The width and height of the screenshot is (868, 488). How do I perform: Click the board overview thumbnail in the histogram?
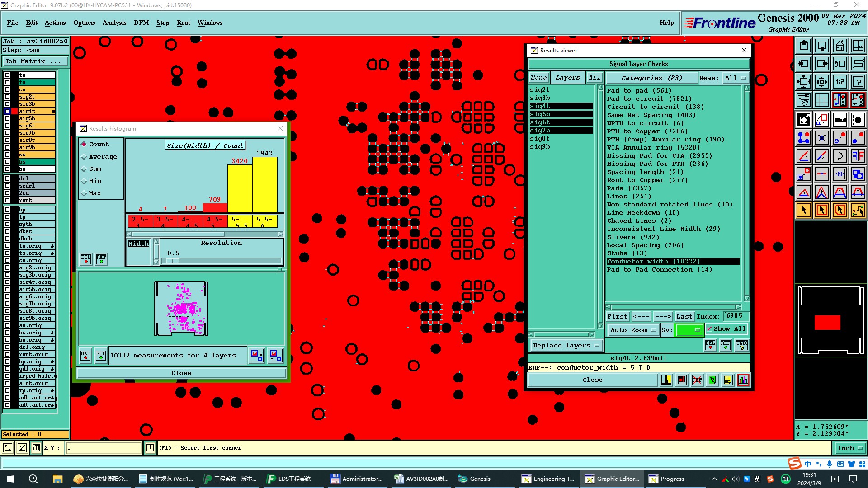tap(181, 309)
